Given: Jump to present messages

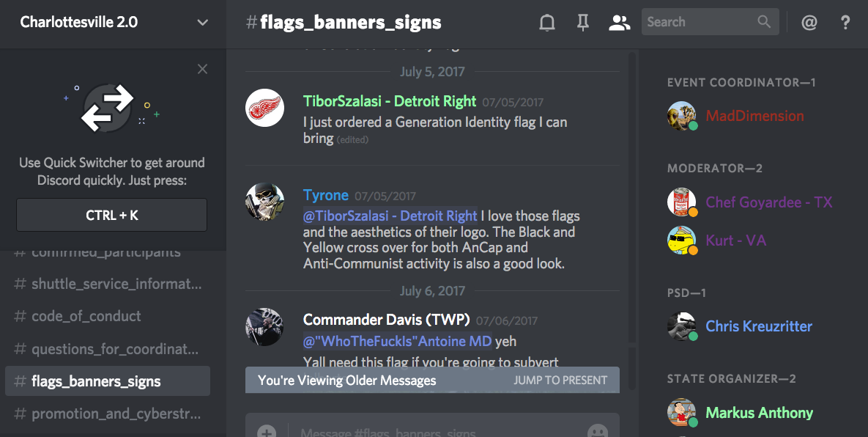Looking at the screenshot, I should (560, 381).
